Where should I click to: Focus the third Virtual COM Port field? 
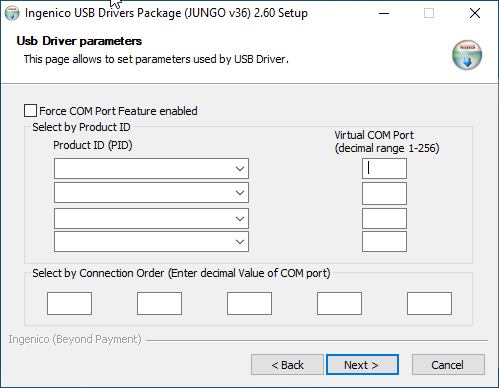point(384,219)
